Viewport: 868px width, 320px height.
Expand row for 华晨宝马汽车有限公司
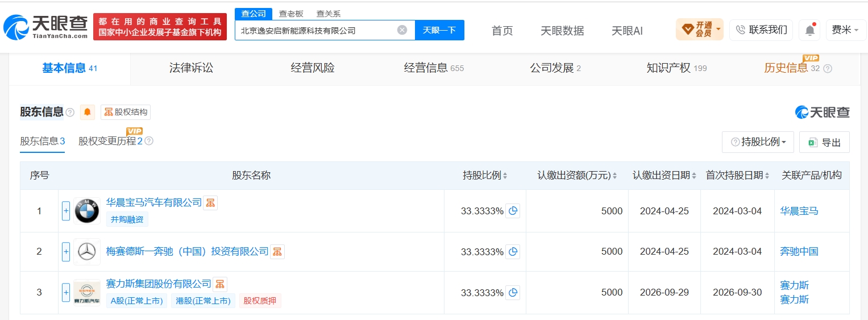pyautogui.click(x=66, y=211)
